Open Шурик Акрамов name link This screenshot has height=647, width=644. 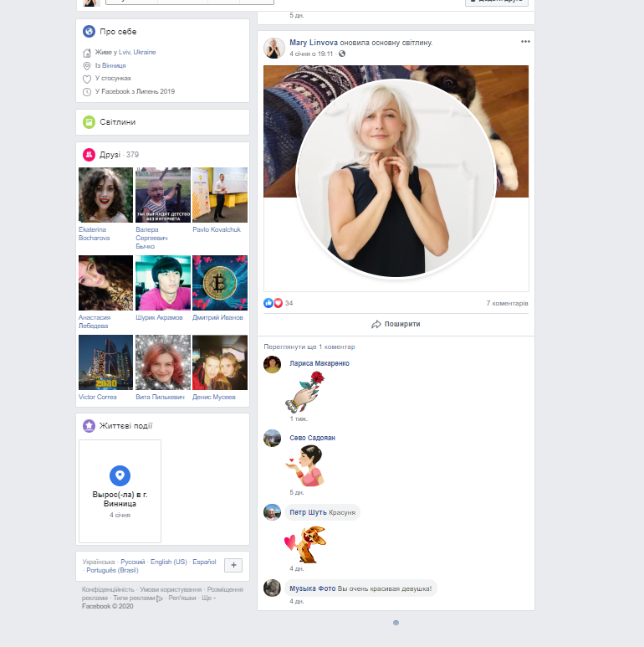159,317
